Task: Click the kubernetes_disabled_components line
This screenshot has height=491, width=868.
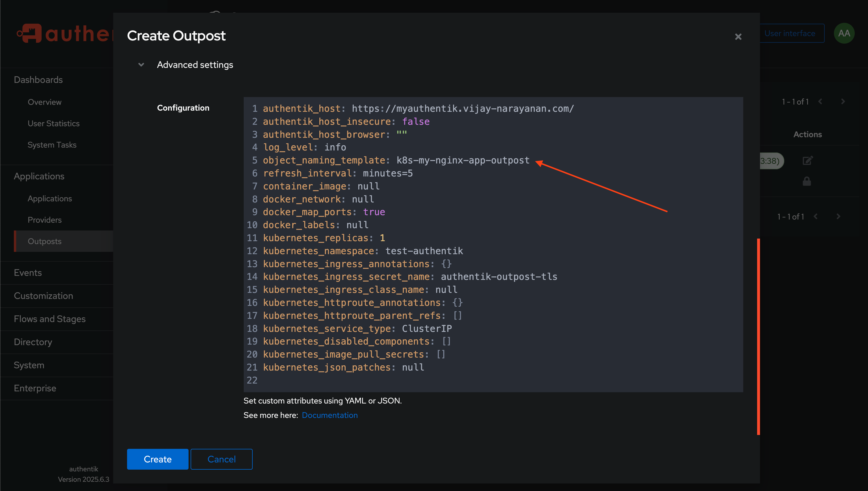Action: [x=357, y=341]
